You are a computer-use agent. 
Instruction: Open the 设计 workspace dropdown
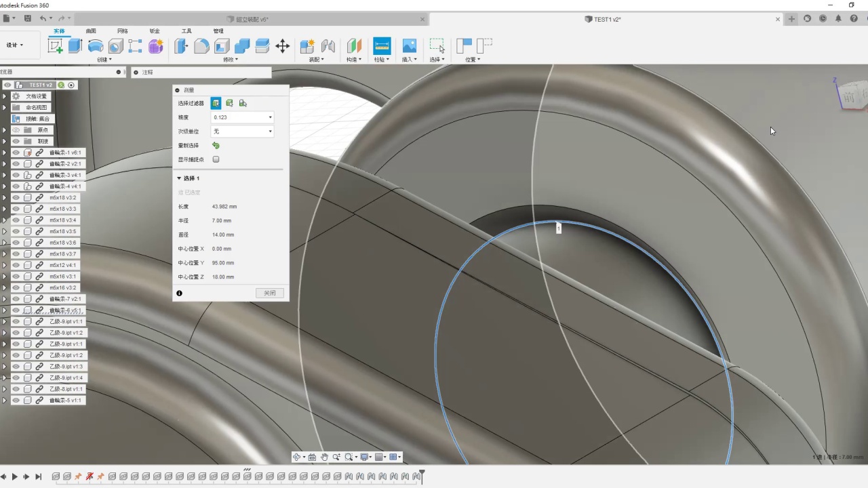pyautogui.click(x=15, y=45)
